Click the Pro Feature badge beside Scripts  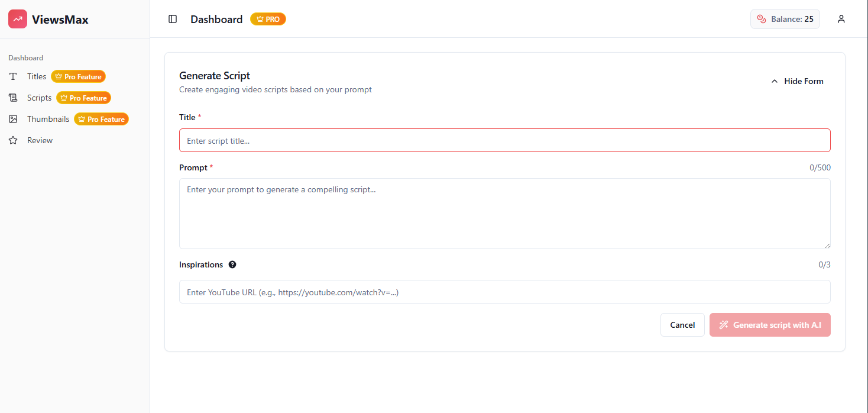(x=83, y=98)
